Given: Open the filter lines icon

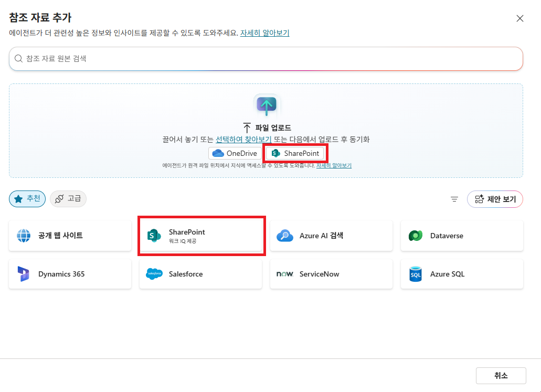Looking at the screenshot, I should pos(454,199).
